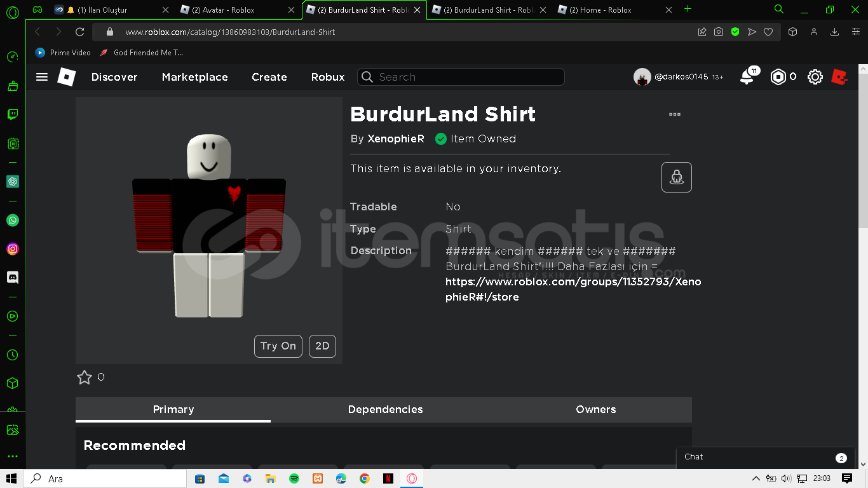
Task: Click the Roblox logo home icon
Action: (x=66, y=77)
